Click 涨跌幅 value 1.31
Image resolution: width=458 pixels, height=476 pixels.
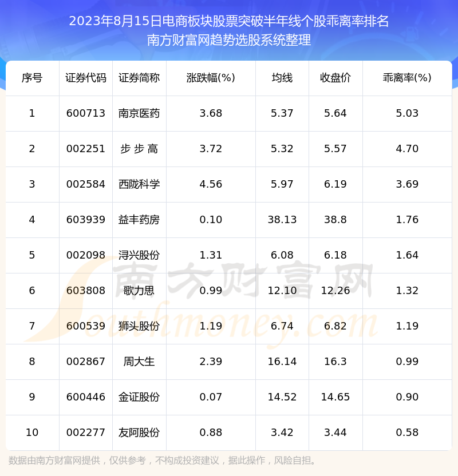[211, 255]
